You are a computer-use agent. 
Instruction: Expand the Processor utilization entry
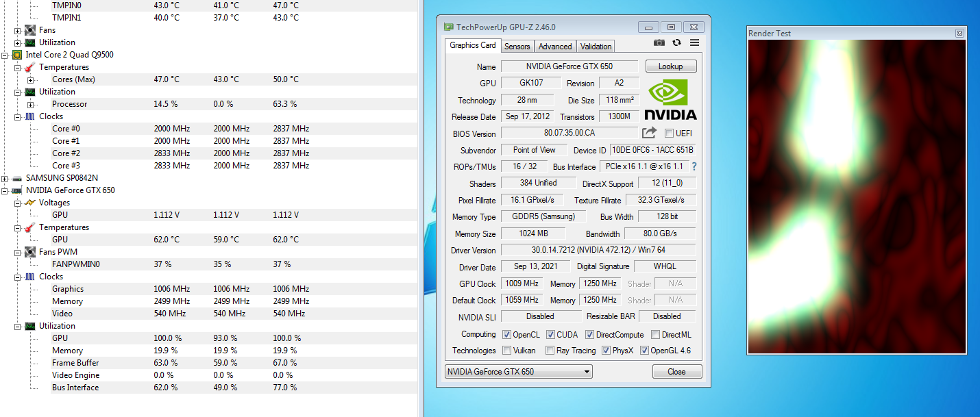(30, 104)
